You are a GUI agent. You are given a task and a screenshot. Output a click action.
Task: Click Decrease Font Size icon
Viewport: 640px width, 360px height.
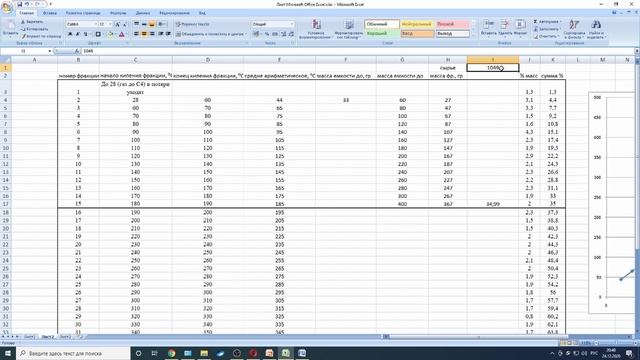point(125,24)
